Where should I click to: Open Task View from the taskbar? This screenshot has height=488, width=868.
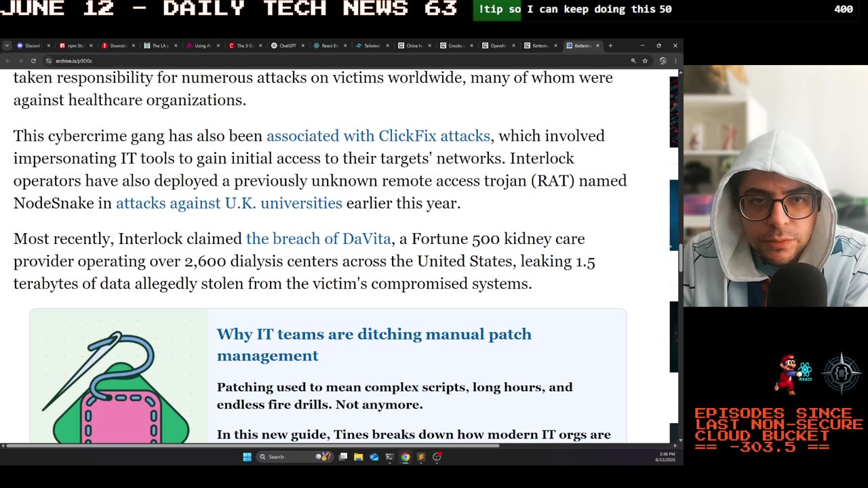(x=343, y=457)
